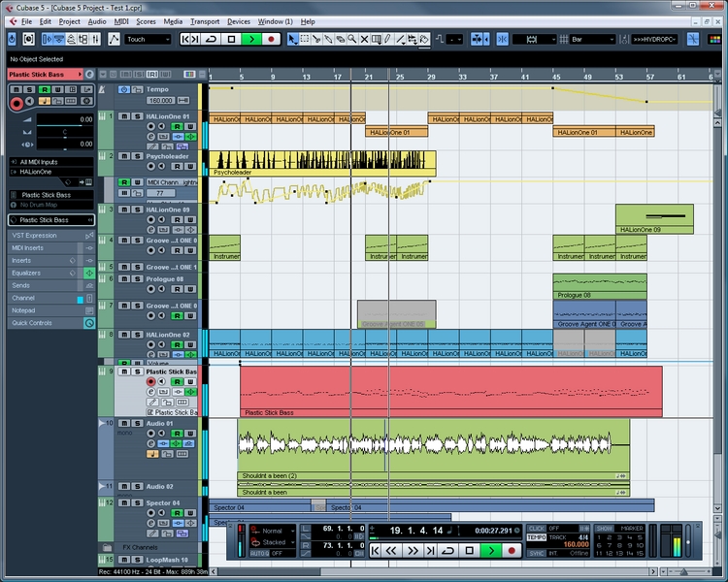Click Stop in transport panel

tap(470, 550)
